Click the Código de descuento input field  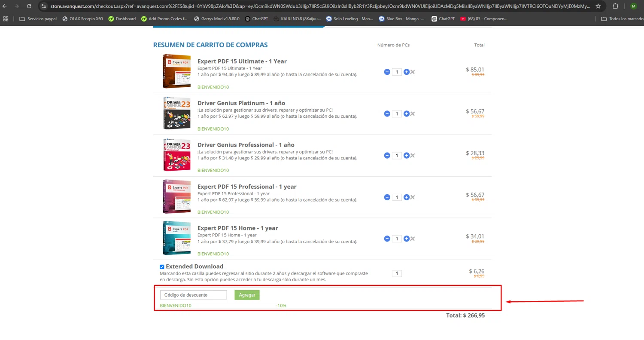(x=193, y=295)
